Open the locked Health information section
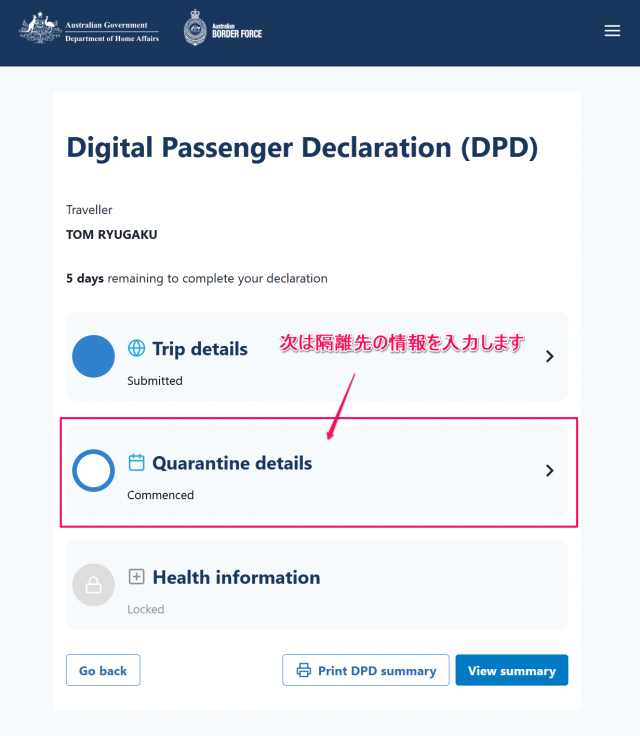640x736 pixels. point(317,585)
